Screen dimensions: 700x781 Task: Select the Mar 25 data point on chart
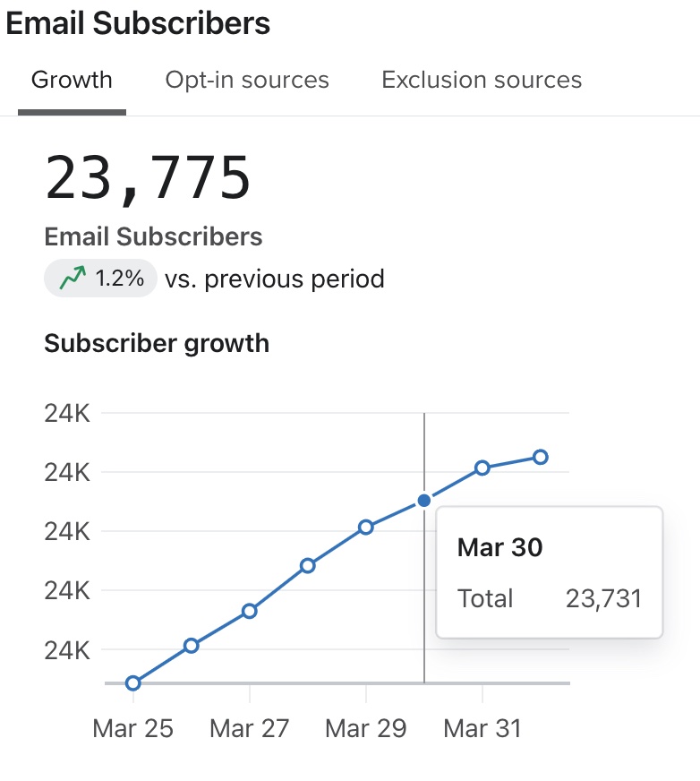pyautogui.click(x=133, y=682)
